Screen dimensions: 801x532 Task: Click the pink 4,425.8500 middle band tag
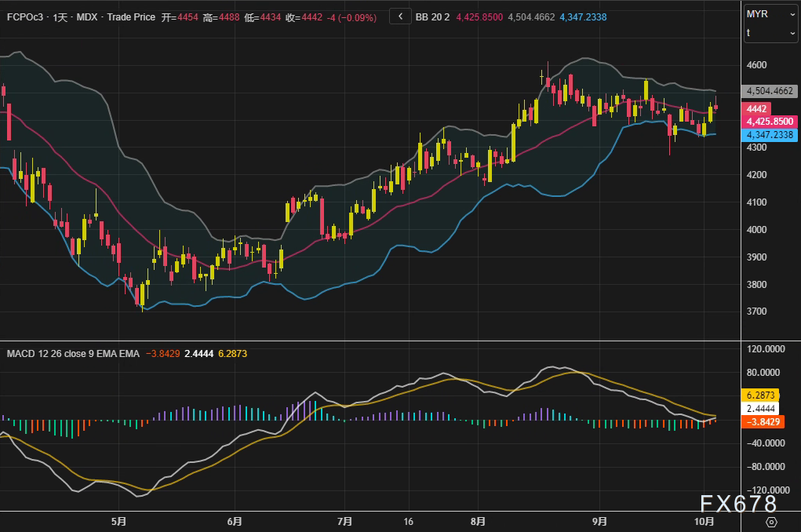pyautogui.click(x=769, y=122)
